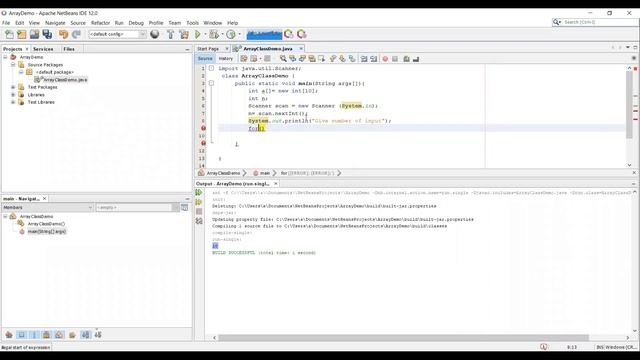Image resolution: width=640 pixels, height=360 pixels.
Task: Click the Debug Project toolbar icon
Action: [213, 34]
